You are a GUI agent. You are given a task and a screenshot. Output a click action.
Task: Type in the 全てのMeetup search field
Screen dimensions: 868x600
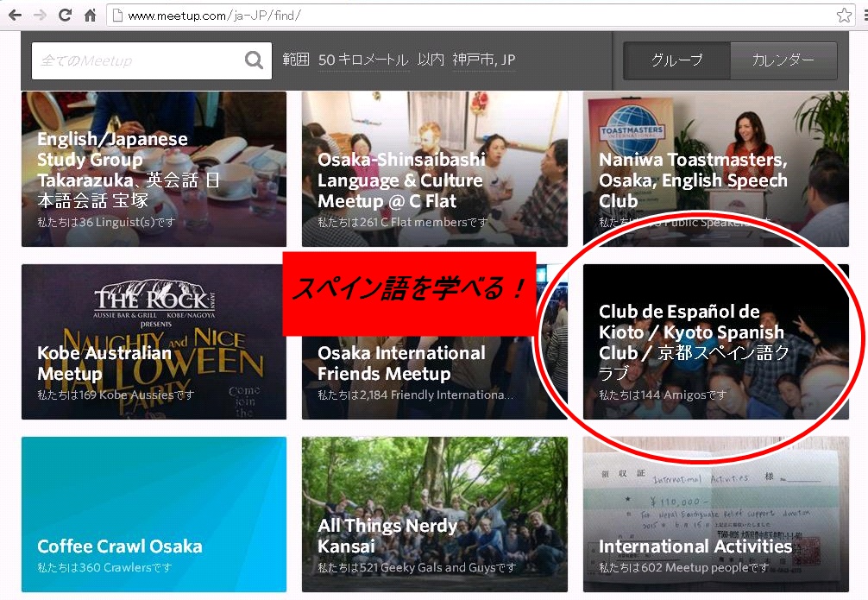click(138, 60)
